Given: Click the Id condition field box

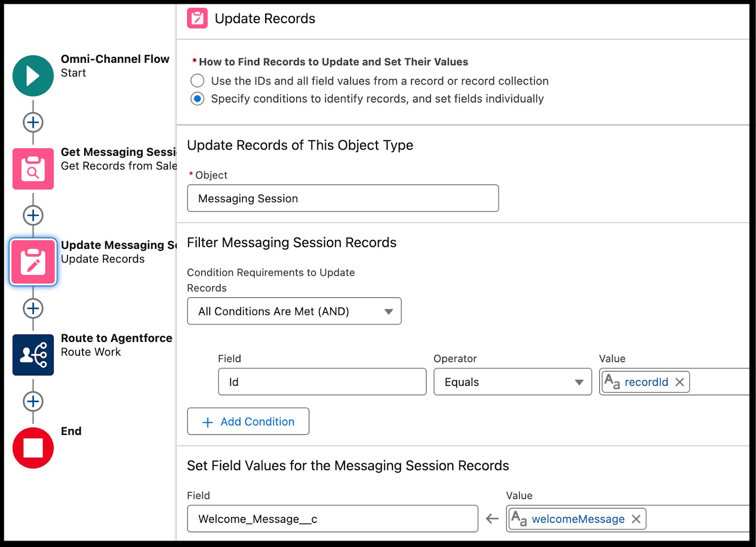Looking at the screenshot, I should [x=322, y=382].
